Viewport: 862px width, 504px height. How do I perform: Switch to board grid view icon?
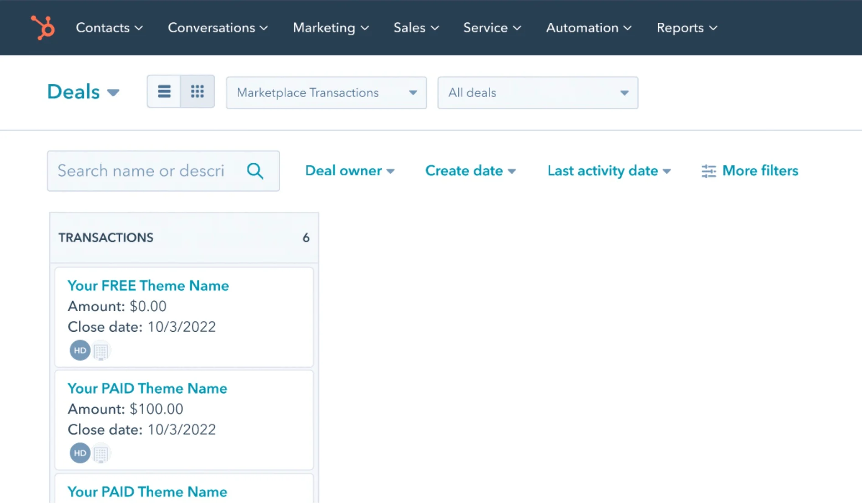197,92
